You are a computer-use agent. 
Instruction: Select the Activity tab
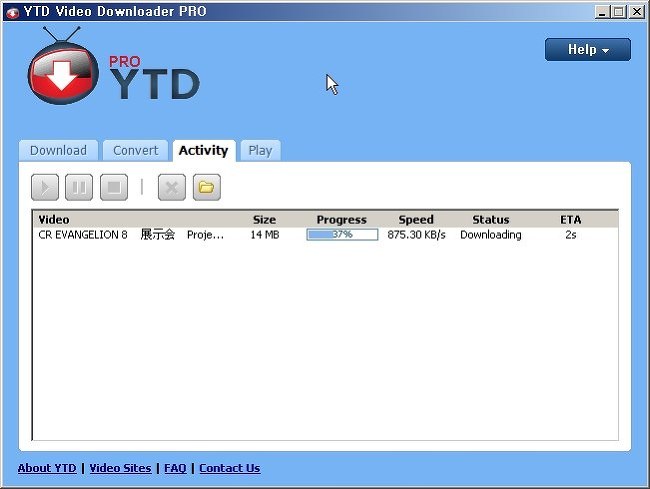point(204,150)
